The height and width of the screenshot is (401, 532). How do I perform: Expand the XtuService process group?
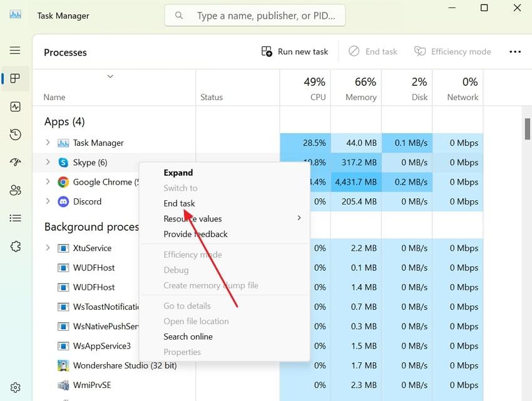pos(48,248)
